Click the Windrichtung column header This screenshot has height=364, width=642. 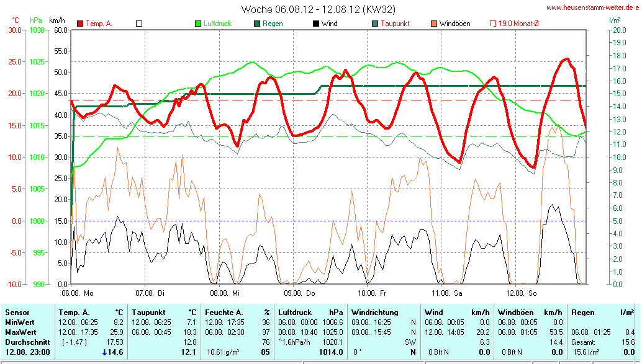coord(374,313)
